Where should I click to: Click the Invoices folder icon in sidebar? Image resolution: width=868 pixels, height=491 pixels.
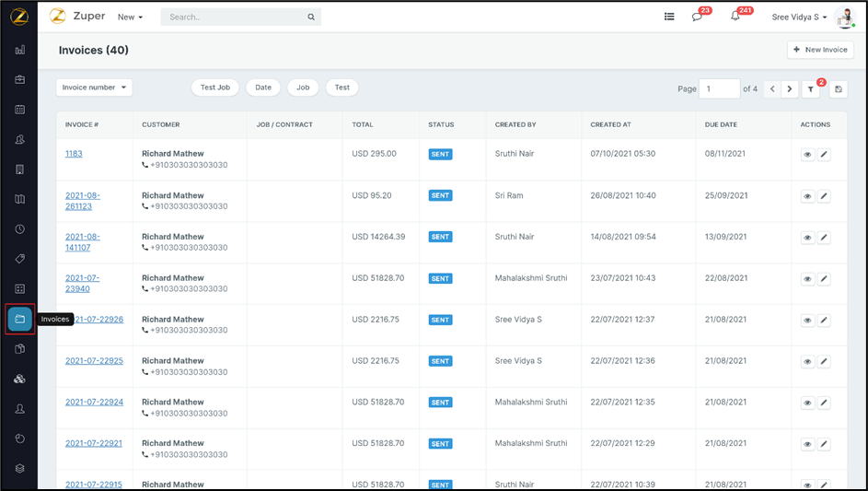pyautogui.click(x=19, y=319)
